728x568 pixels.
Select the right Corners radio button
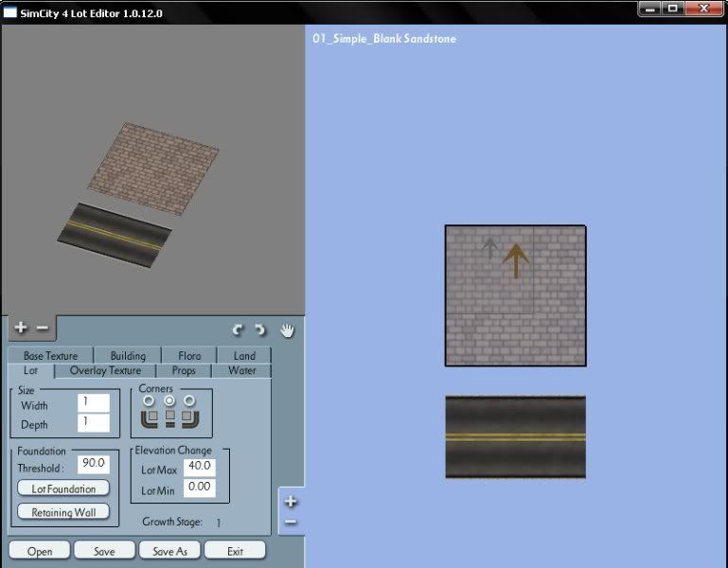coord(189,400)
